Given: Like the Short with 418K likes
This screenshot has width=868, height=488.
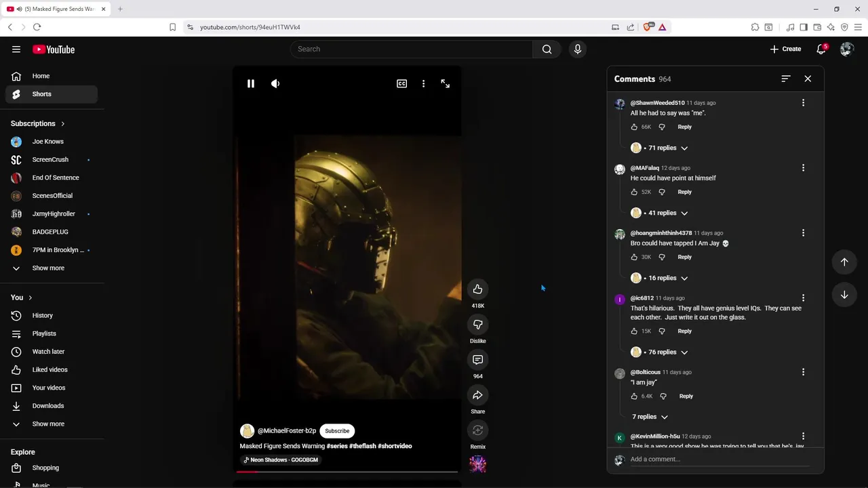Looking at the screenshot, I should click(x=477, y=289).
